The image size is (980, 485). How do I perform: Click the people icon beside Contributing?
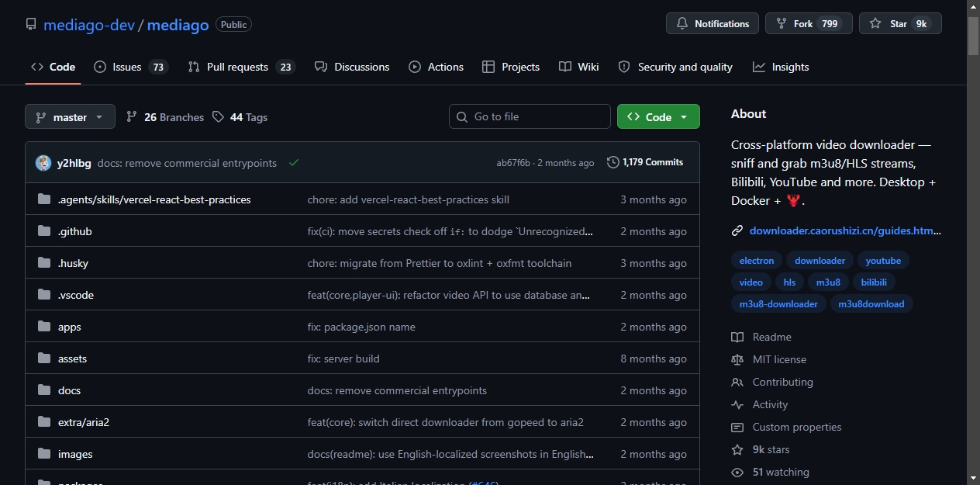[737, 382]
